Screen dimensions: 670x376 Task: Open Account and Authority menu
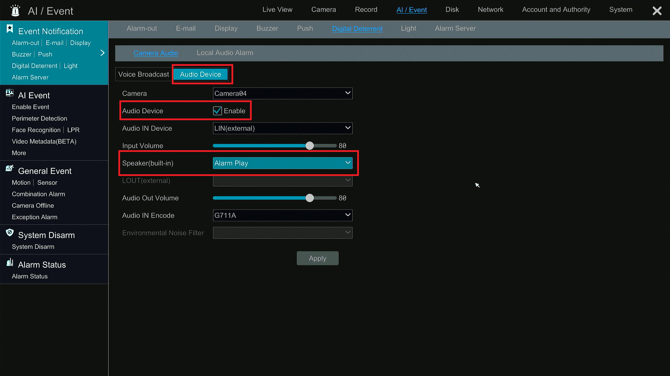click(x=556, y=9)
